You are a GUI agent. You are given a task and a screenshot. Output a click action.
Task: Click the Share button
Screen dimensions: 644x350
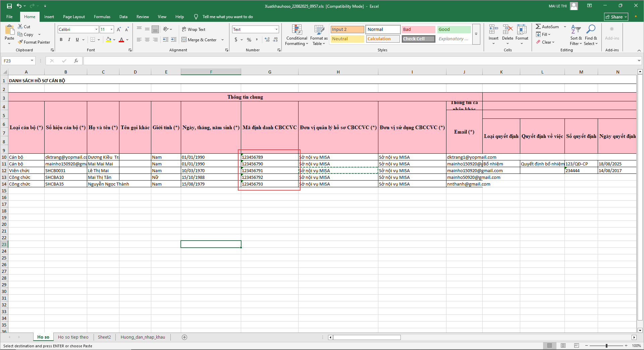tap(616, 17)
